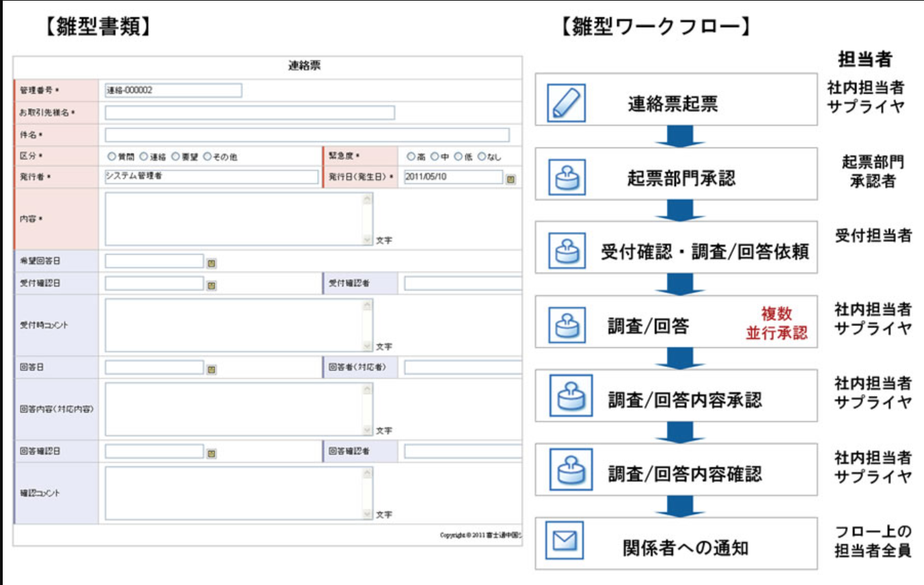Open the calendar icon next to 受付確認日

212,284
